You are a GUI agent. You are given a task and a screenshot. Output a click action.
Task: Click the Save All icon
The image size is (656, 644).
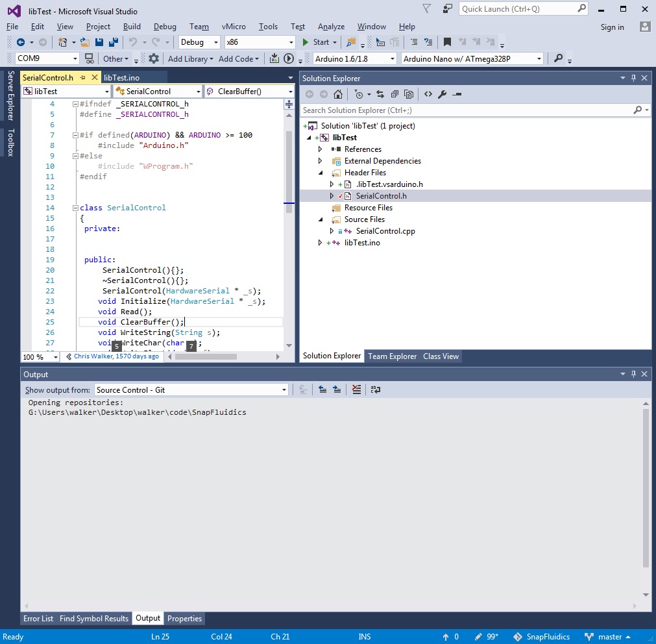coord(114,42)
